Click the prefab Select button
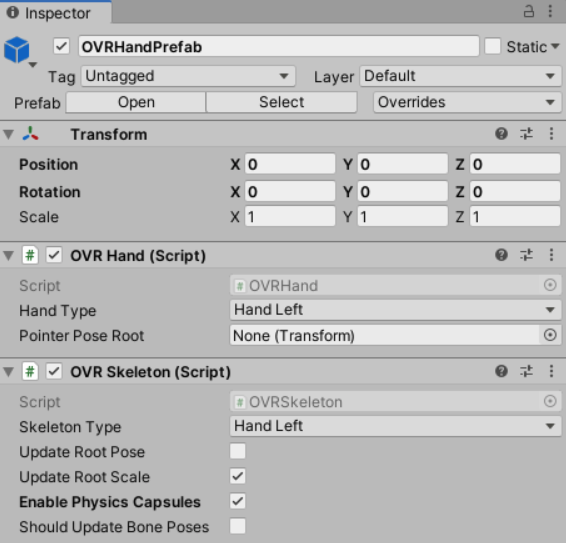 coord(282,102)
